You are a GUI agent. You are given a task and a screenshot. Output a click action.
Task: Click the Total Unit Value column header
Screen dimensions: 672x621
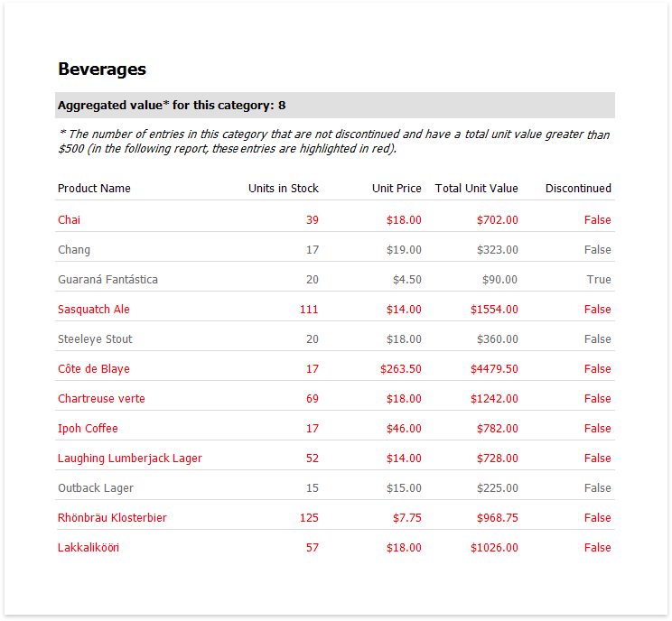[x=476, y=189]
